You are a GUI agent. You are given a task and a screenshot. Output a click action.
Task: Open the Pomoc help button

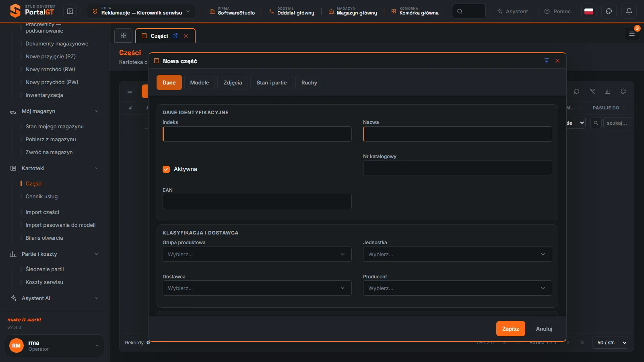[x=557, y=11]
